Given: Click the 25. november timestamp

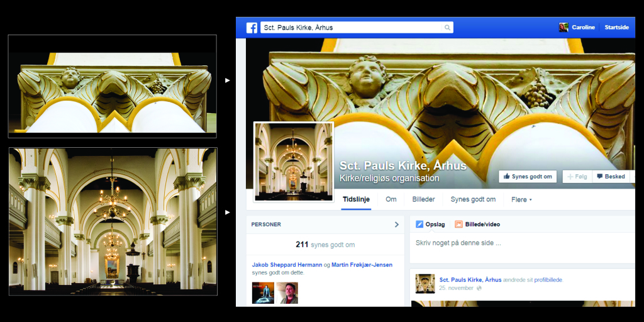Looking at the screenshot, I should coord(457,288).
